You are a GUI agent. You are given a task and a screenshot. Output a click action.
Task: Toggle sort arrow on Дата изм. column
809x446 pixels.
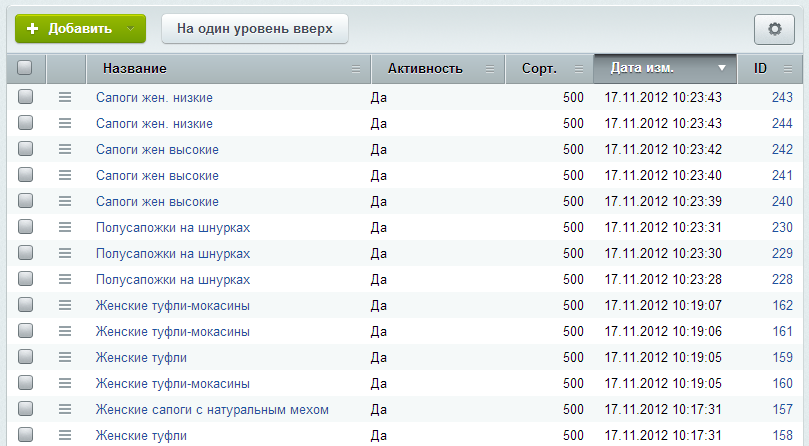pyautogui.click(x=722, y=68)
